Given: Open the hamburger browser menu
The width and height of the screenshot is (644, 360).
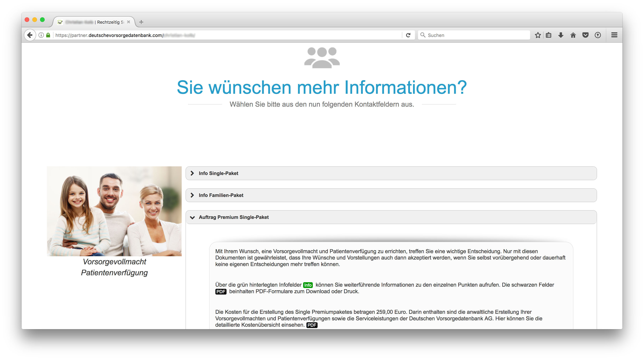Looking at the screenshot, I should pyautogui.click(x=614, y=35).
